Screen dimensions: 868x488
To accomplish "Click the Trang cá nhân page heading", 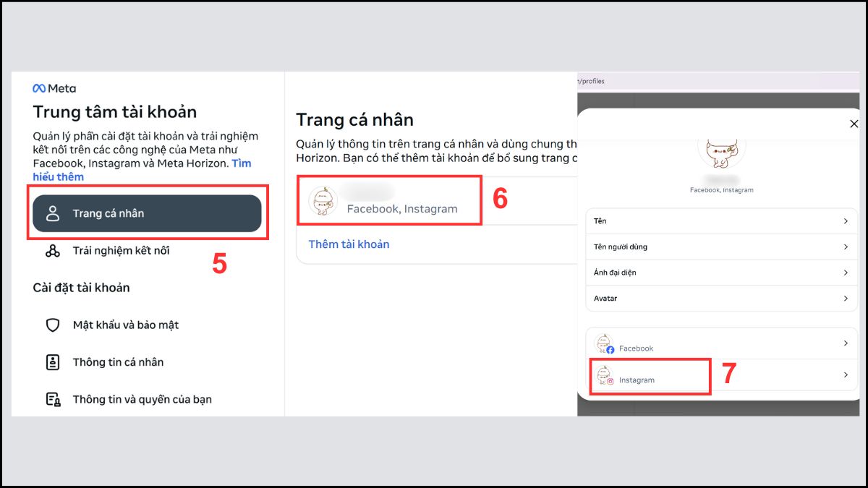I will (x=354, y=120).
